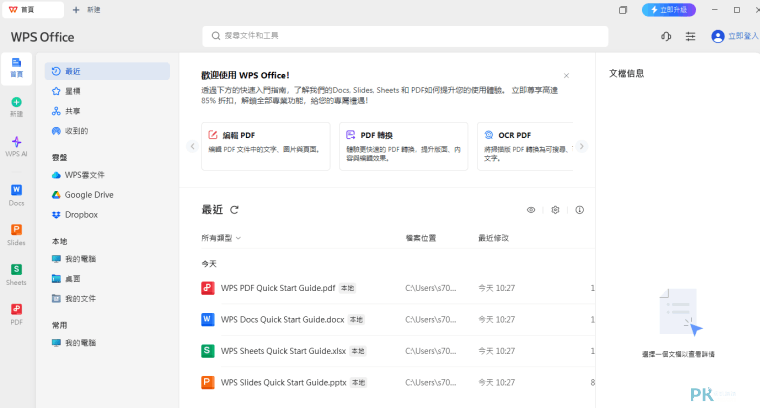Open the 編輯 PDF card
Image resolution: width=760 pixels, height=408 pixels.
(x=266, y=146)
